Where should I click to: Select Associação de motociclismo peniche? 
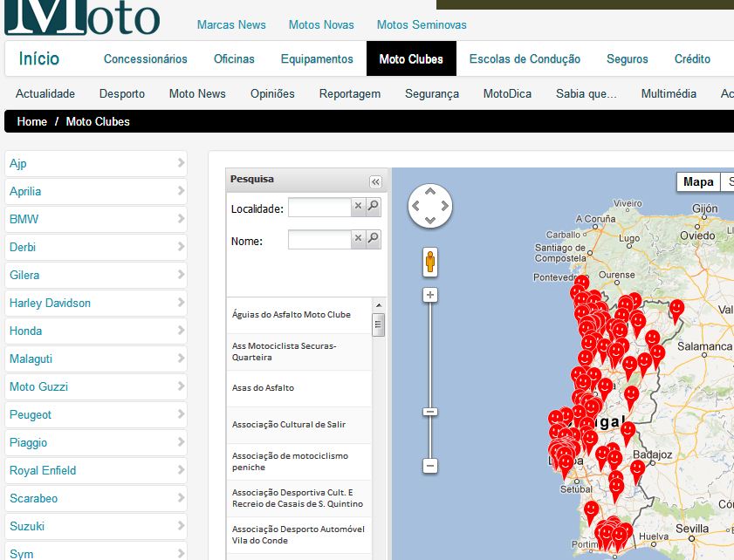tap(299, 461)
